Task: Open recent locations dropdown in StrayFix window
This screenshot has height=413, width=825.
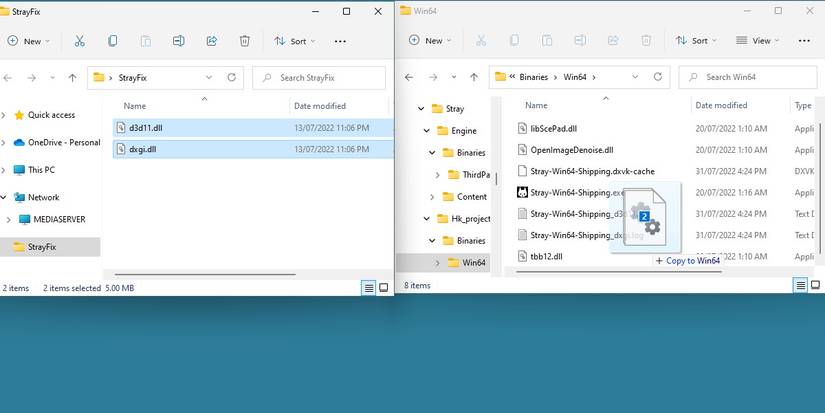Action: coord(52,78)
